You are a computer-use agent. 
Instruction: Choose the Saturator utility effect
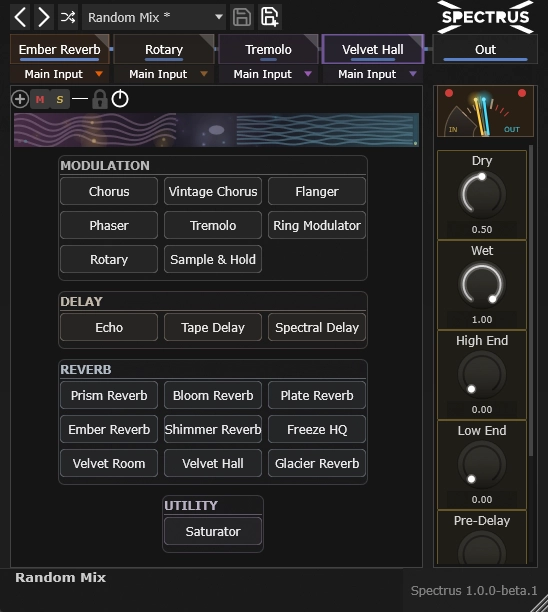point(213,531)
